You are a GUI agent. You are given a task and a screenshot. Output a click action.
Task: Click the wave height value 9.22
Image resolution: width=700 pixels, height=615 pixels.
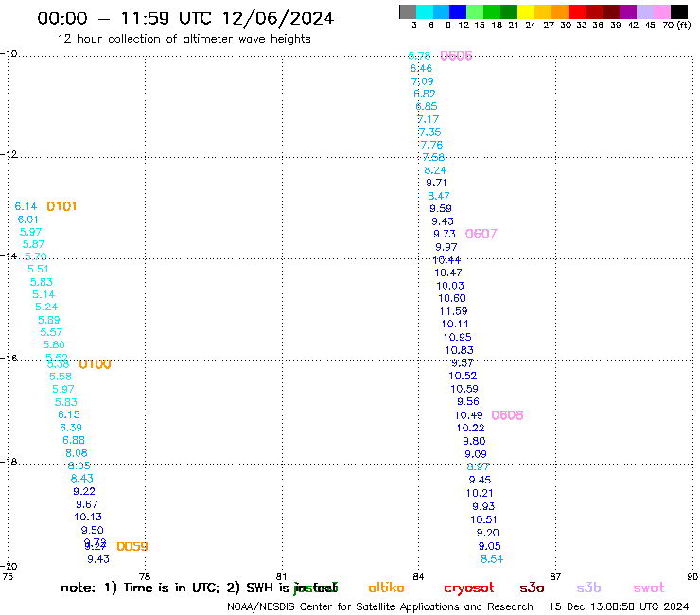click(84, 491)
